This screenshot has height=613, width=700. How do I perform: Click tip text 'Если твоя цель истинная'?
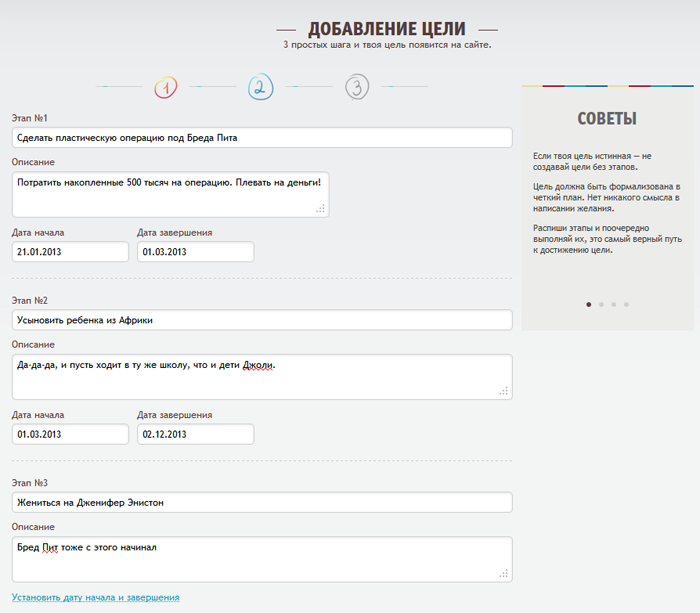592,161
